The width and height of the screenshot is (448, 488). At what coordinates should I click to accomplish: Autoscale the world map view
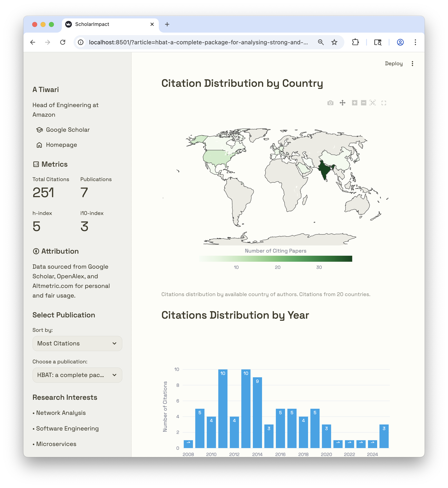point(373,103)
